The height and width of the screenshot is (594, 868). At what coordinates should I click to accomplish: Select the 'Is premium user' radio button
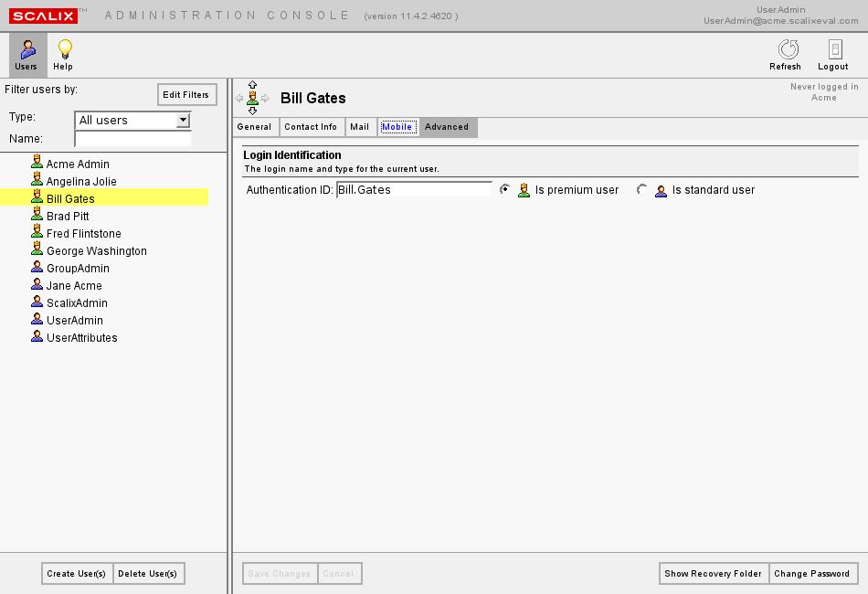click(x=505, y=189)
